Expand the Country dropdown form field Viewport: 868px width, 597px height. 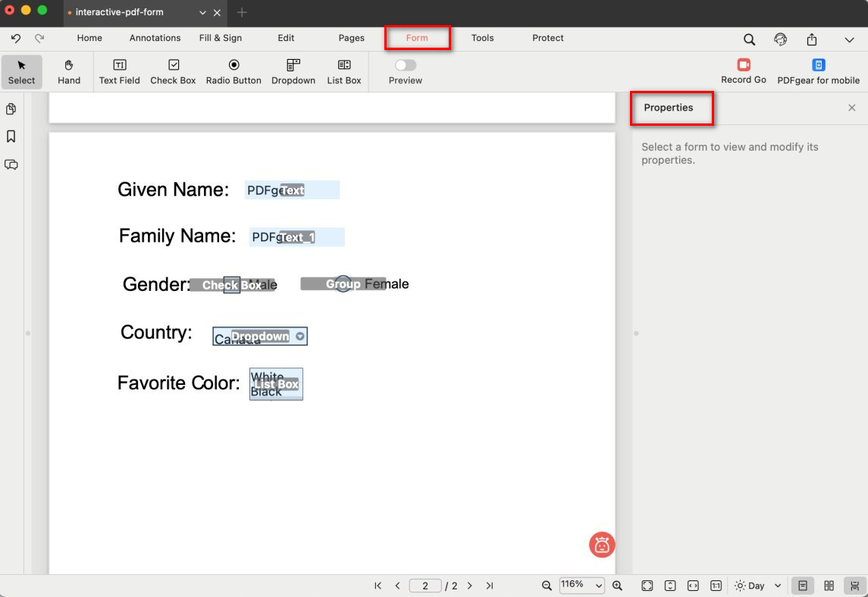(x=300, y=336)
